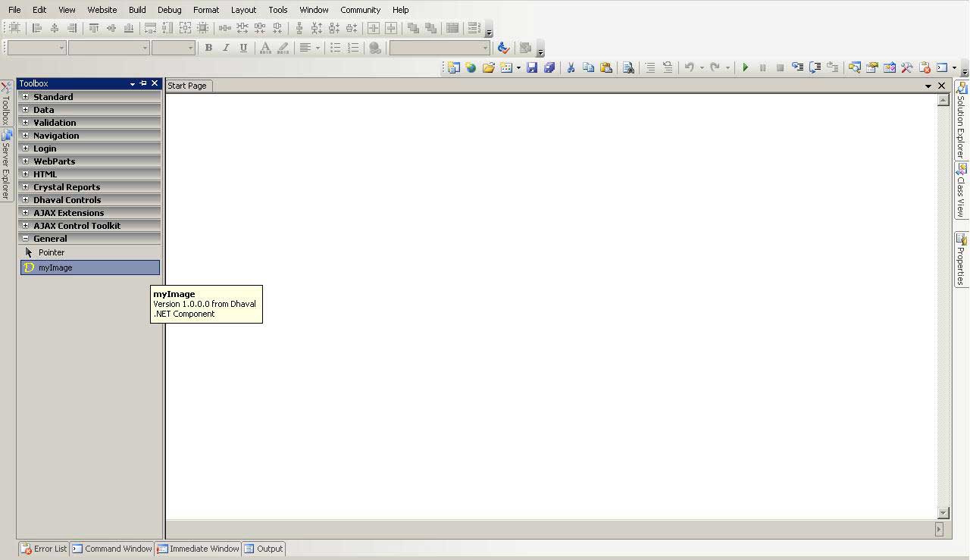
Task: Expand the Login toolbox section
Action: coord(25,149)
